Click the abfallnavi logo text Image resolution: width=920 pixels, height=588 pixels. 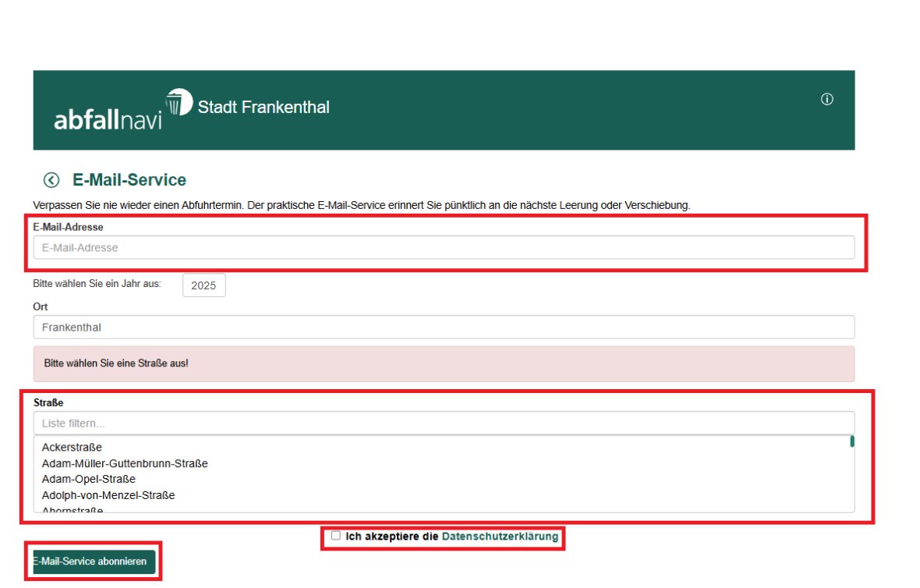(108, 119)
